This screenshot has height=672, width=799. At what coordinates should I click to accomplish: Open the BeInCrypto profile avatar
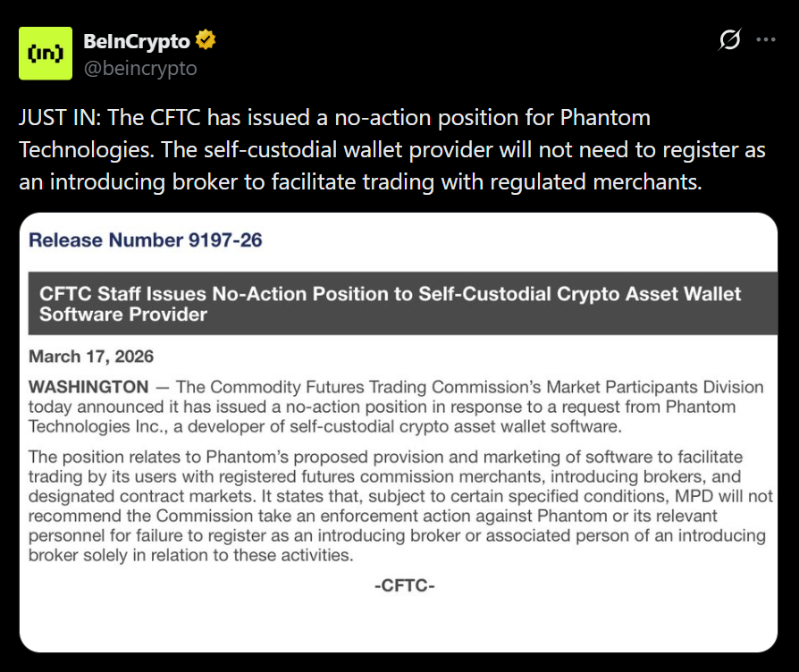coord(46,53)
